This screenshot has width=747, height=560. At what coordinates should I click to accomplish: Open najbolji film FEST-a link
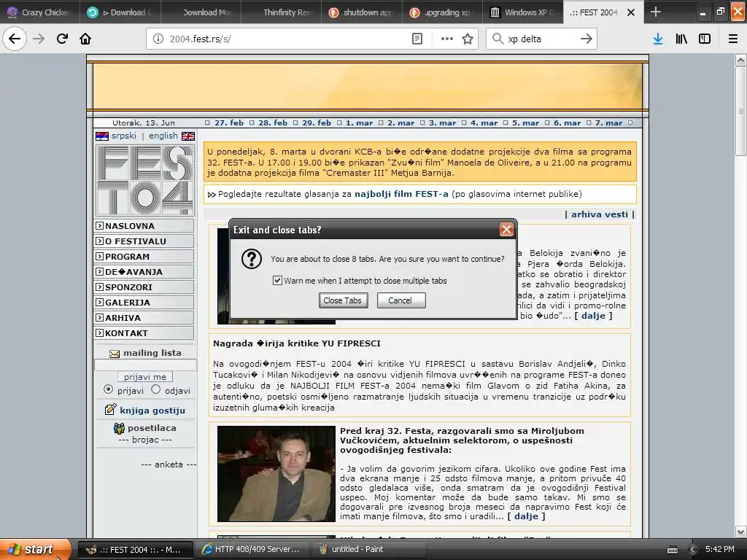tap(401, 194)
